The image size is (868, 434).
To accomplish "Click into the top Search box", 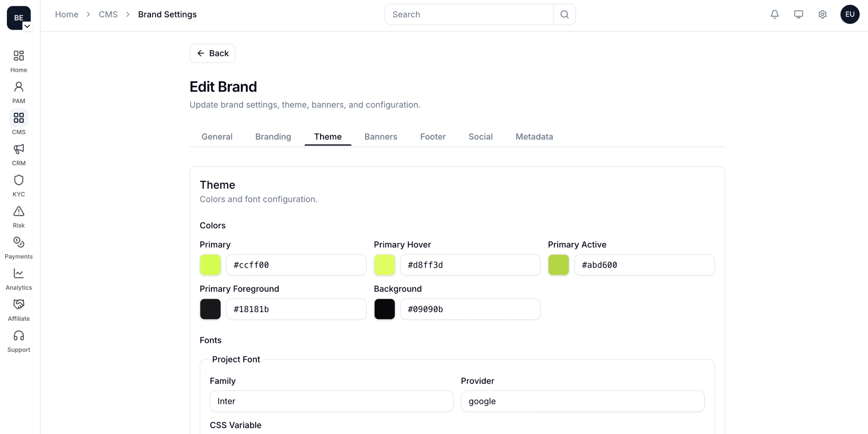I will [469, 14].
